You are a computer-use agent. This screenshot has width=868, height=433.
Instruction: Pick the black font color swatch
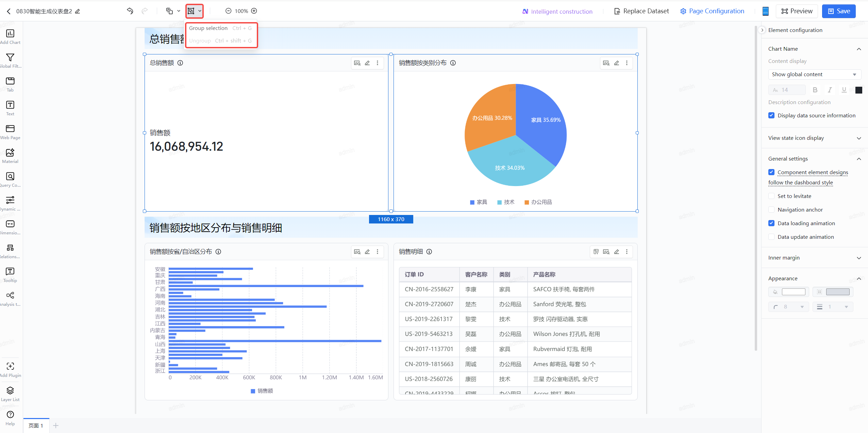858,90
